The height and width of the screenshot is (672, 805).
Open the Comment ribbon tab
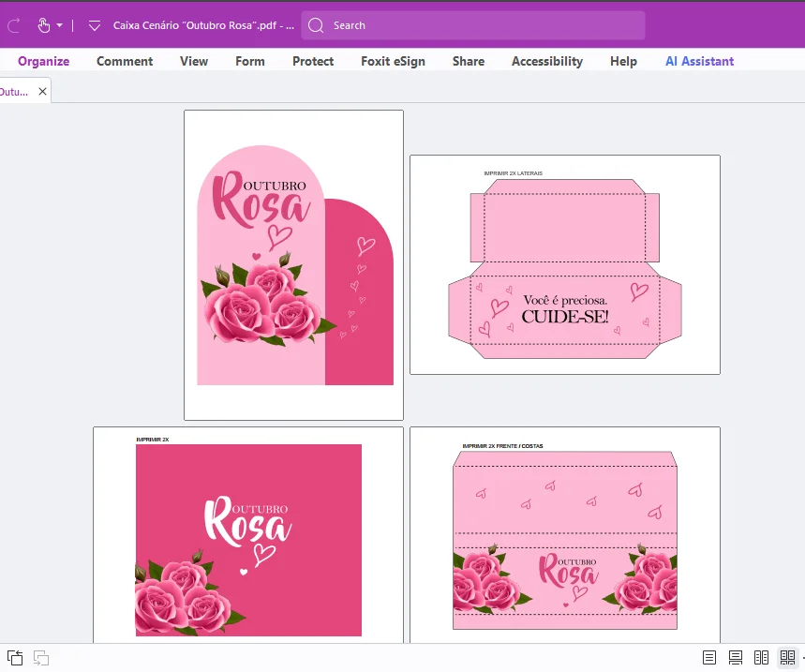(x=125, y=61)
